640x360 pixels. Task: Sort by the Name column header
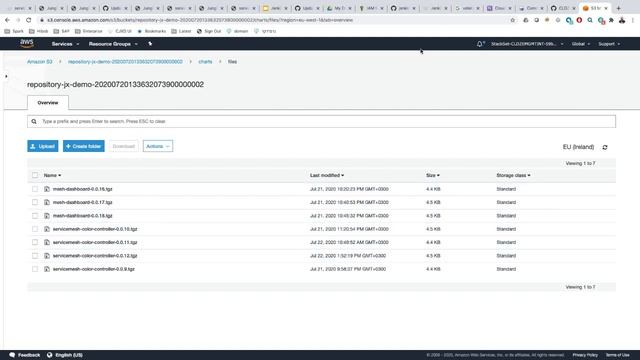point(52,175)
